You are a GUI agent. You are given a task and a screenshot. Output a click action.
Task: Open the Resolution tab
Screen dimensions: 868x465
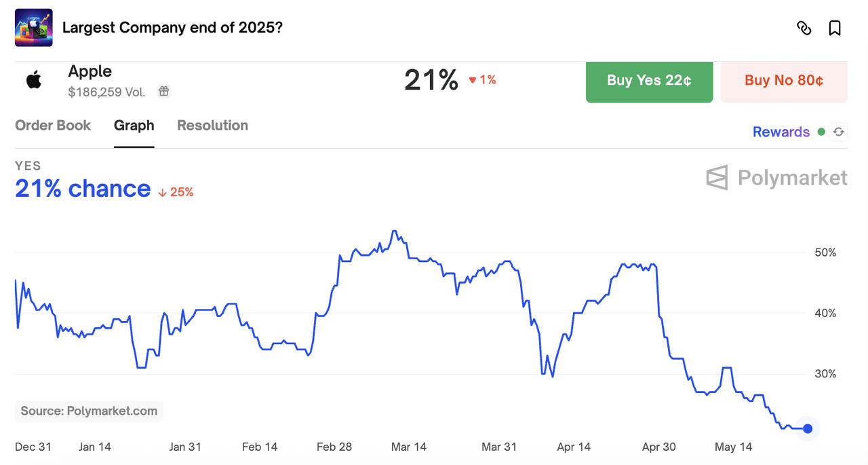pyautogui.click(x=212, y=126)
